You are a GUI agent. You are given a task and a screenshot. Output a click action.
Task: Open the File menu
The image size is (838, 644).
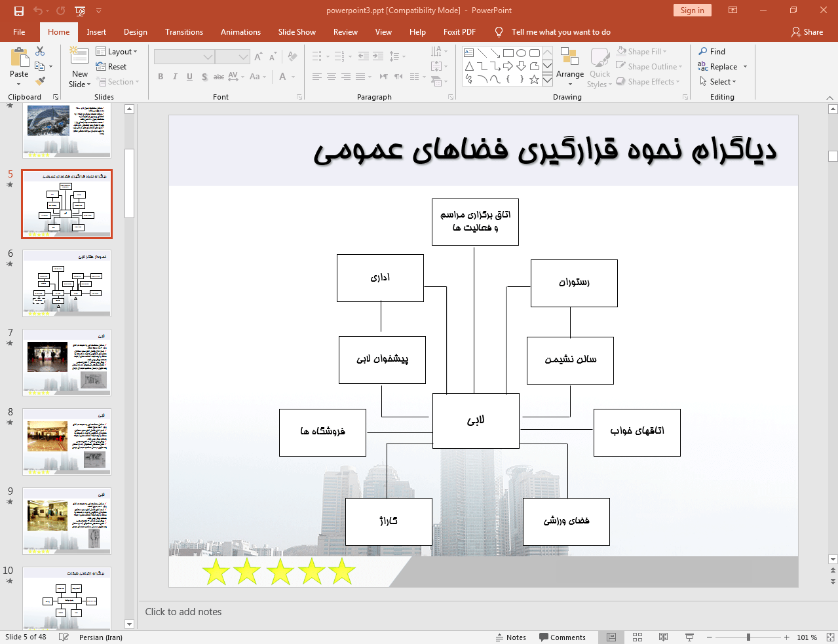[19, 32]
